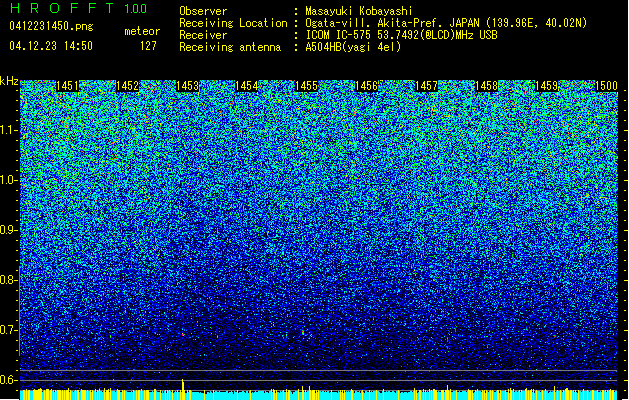This screenshot has width=629, height=400.
Task: Click the 1.0 frequency axis label
Action: coord(8,180)
